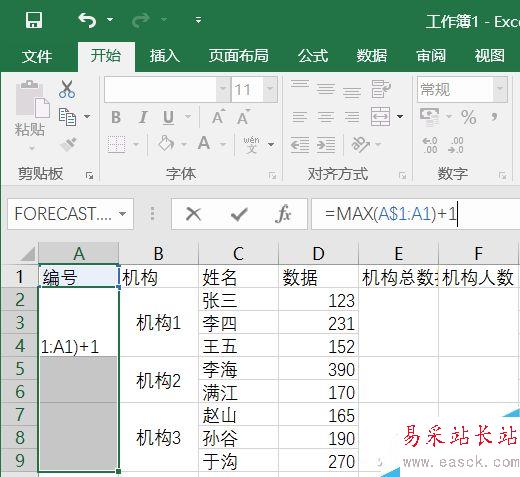Click Center horizontally icon
The width and height of the screenshot is (520, 477).
326,117
